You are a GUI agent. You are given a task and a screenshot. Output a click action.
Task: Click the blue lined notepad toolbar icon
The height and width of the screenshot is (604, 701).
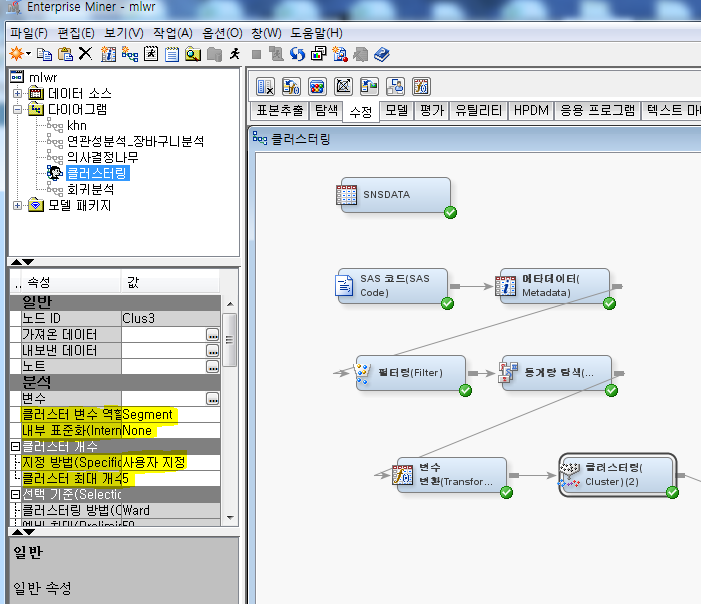tap(172, 55)
